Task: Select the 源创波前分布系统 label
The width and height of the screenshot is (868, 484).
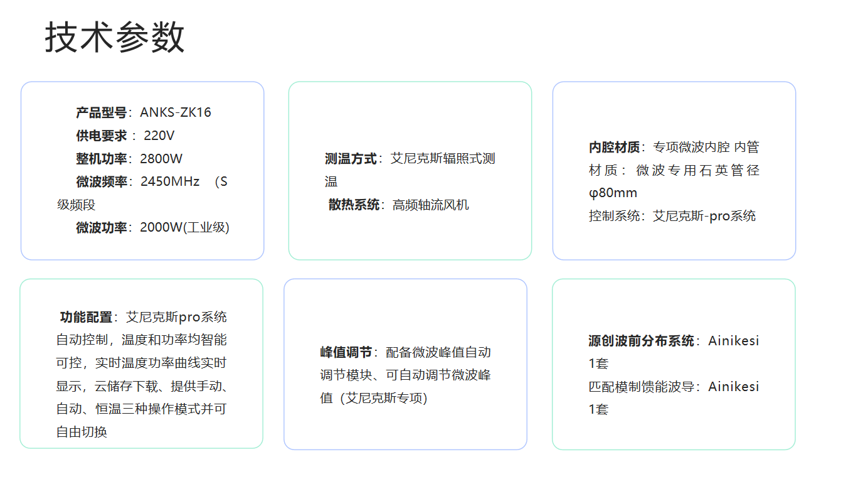Action: (x=641, y=341)
